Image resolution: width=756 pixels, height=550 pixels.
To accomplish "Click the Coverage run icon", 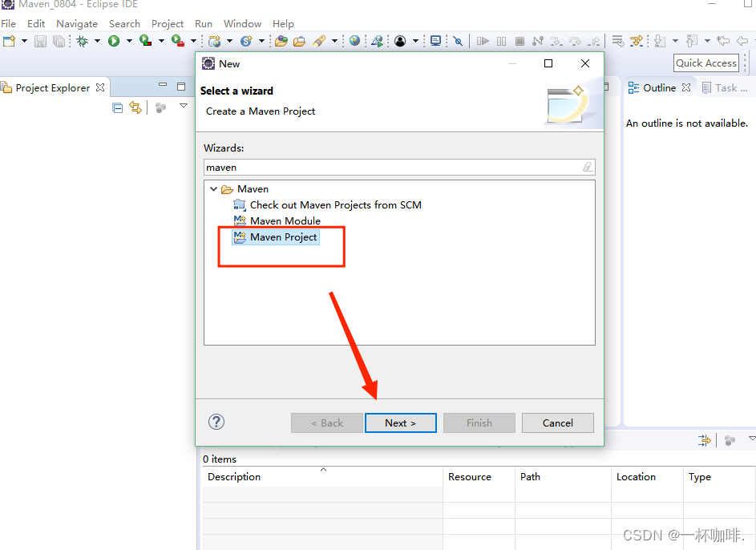I will tap(146, 41).
